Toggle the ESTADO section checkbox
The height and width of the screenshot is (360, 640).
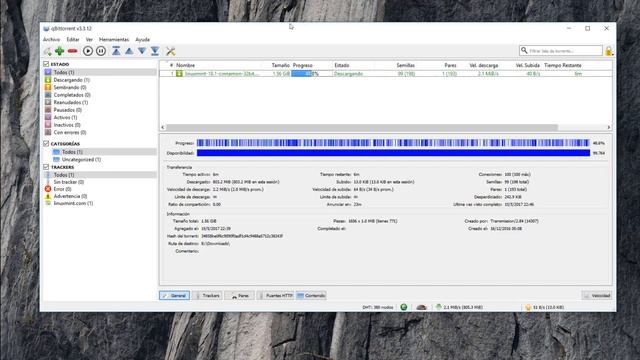pos(46,64)
